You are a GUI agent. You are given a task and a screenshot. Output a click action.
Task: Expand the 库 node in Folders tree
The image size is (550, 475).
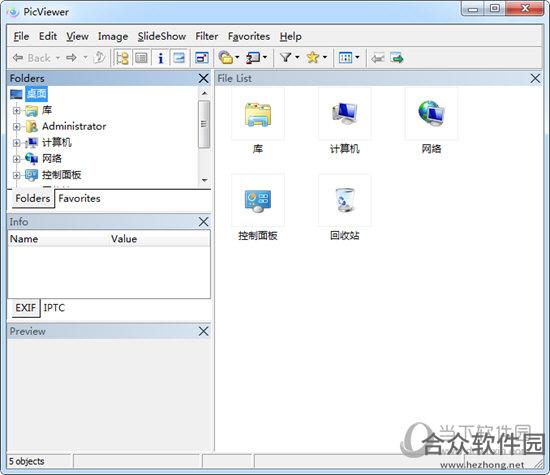16,111
